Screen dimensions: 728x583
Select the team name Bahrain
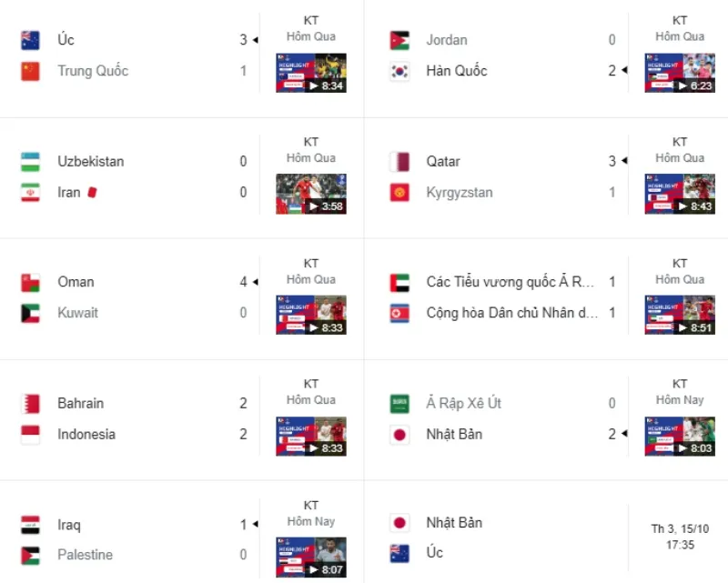pos(81,403)
